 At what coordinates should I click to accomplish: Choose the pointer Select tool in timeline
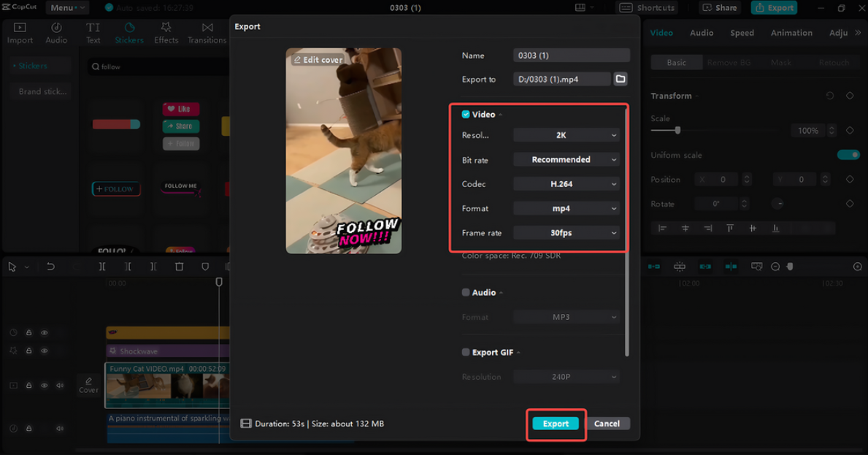coord(12,267)
